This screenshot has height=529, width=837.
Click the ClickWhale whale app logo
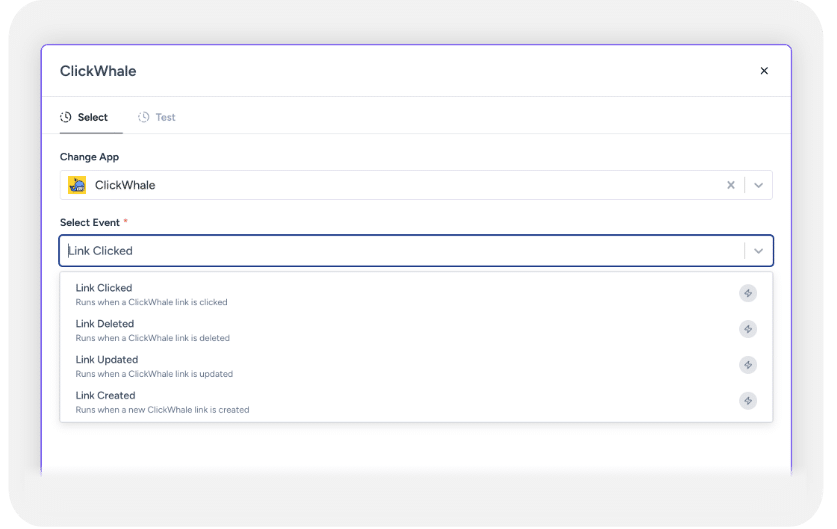pos(77,185)
